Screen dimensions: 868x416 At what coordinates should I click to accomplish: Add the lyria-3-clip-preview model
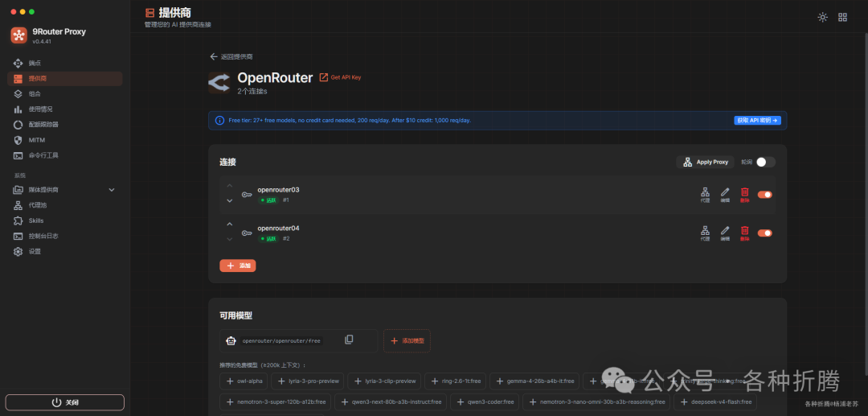click(384, 381)
